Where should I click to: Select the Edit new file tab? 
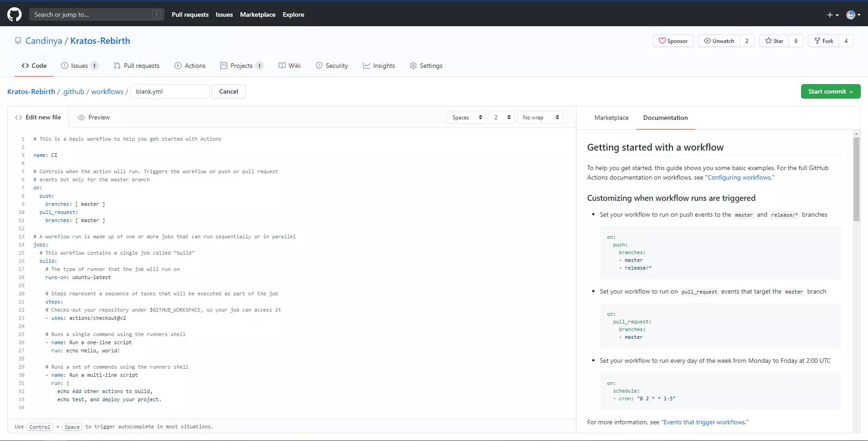coord(38,117)
